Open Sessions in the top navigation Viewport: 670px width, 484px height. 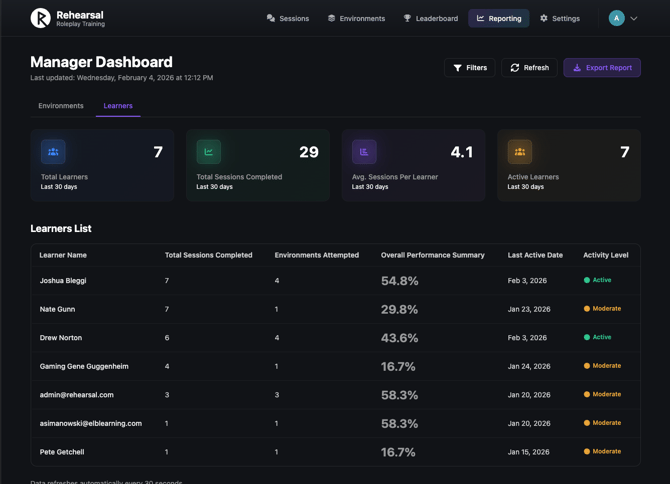point(287,18)
